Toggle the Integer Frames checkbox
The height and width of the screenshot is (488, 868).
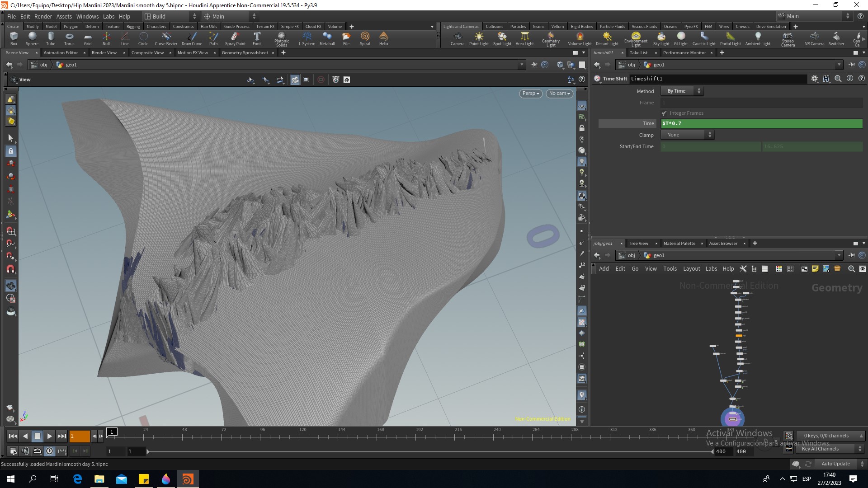tap(664, 113)
